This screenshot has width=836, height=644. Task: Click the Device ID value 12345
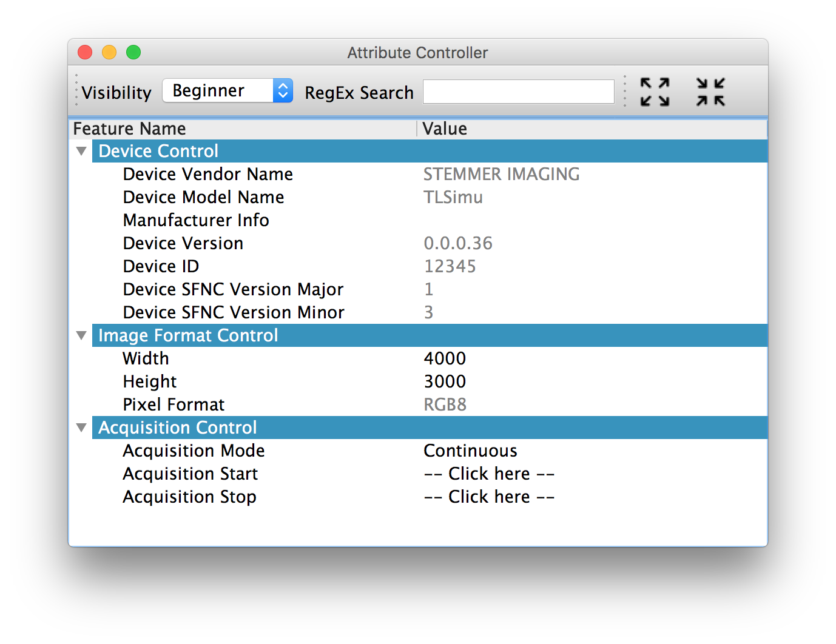point(450,266)
